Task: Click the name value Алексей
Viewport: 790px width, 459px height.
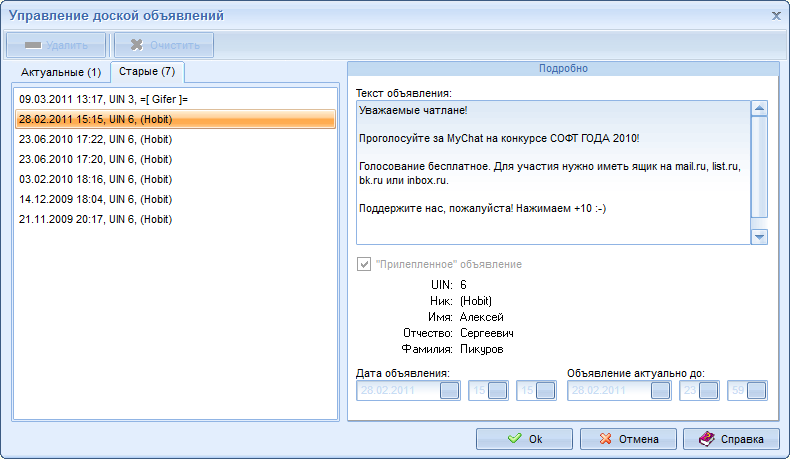Action: coord(482,317)
